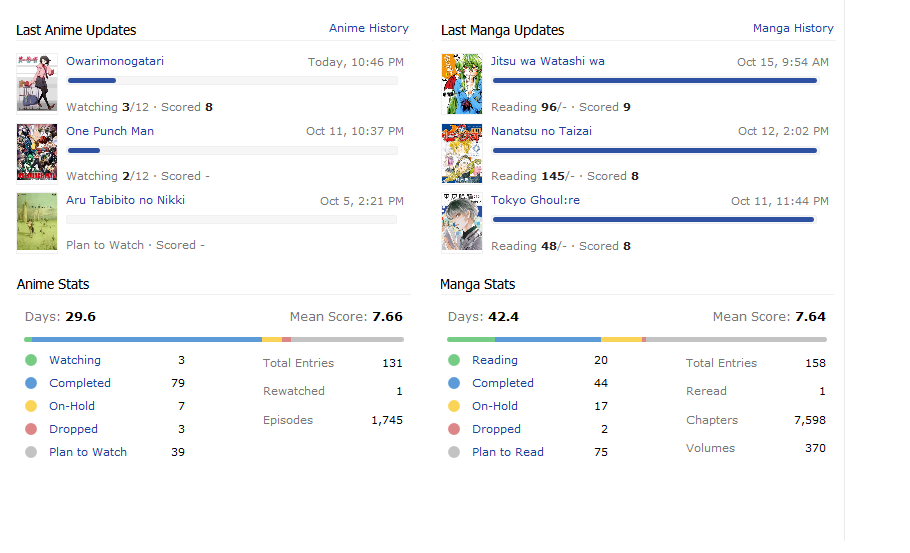Open the One Punch Man title link
910x553 pixels.
[110, 131]
